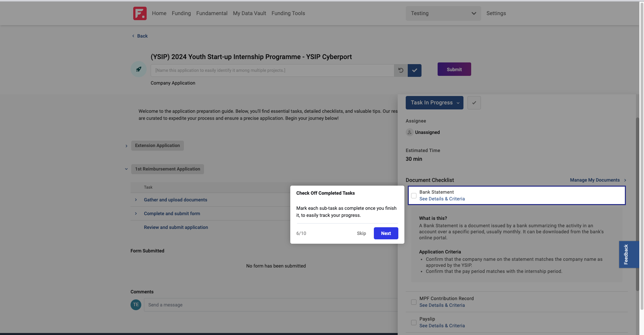
Task: Check the Bank Statement checkbox
Action: pyautogui.click(x=414, y=196)
